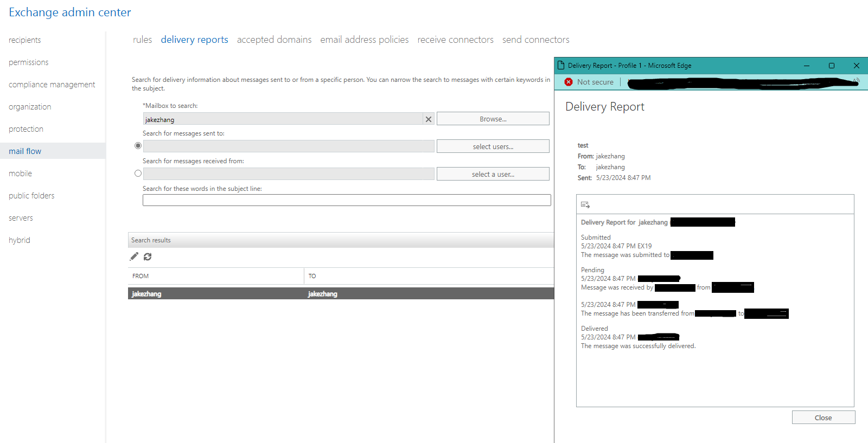Click 'Sent: 5/23/2024 8:47 PM' text
The width and height of the screenshot is (868, 443).
coord(614,178)
